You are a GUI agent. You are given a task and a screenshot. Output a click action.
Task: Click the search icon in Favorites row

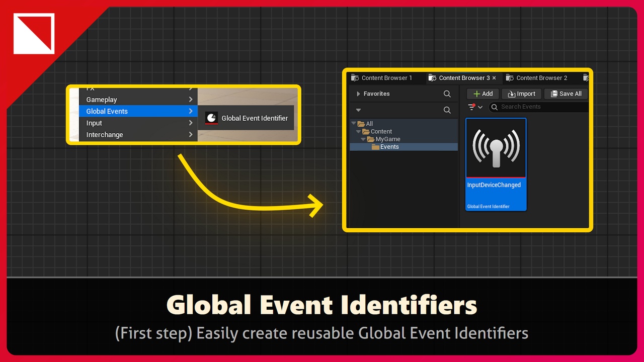tap(447, 94)
